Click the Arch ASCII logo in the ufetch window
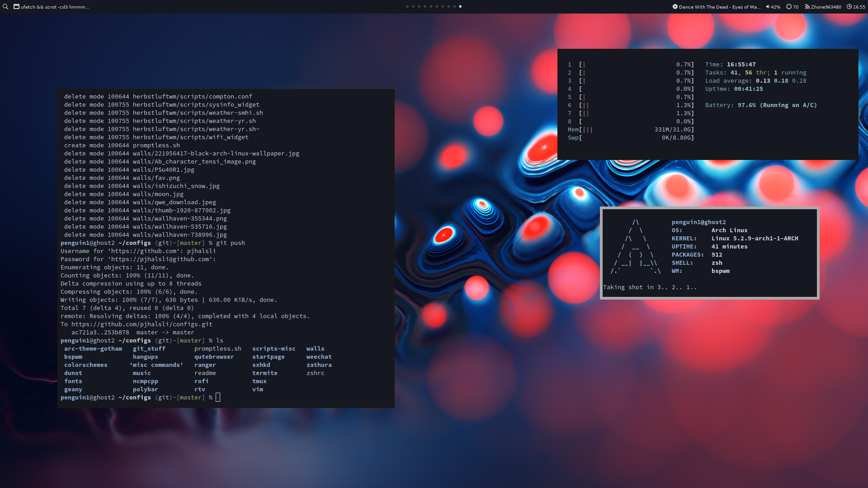868x488 pixels. [x=636, y=246]
